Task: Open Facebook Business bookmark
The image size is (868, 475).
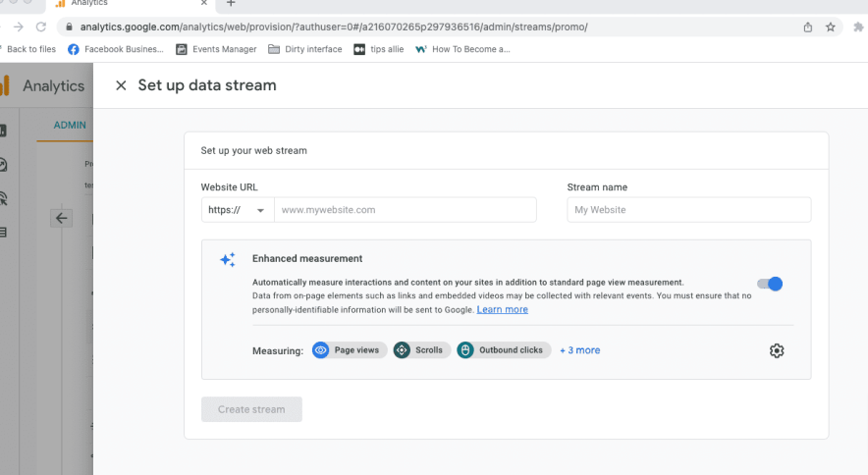Action: coord(116,49)
